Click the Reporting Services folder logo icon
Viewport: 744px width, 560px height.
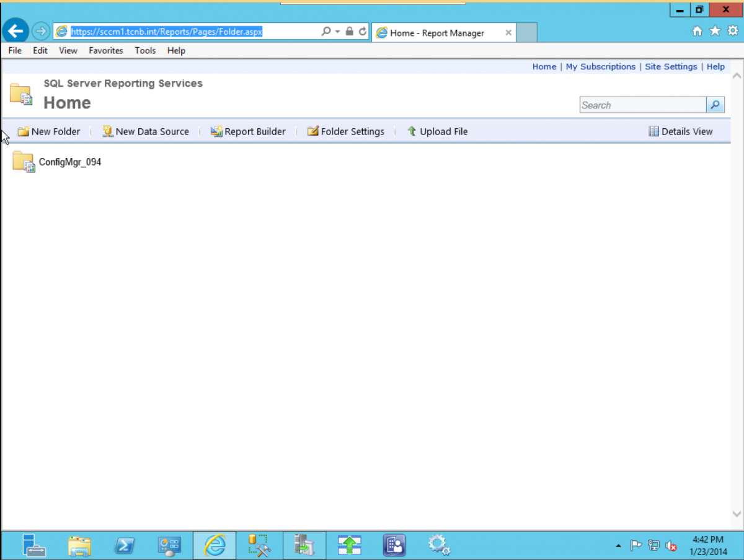[21, 94]
